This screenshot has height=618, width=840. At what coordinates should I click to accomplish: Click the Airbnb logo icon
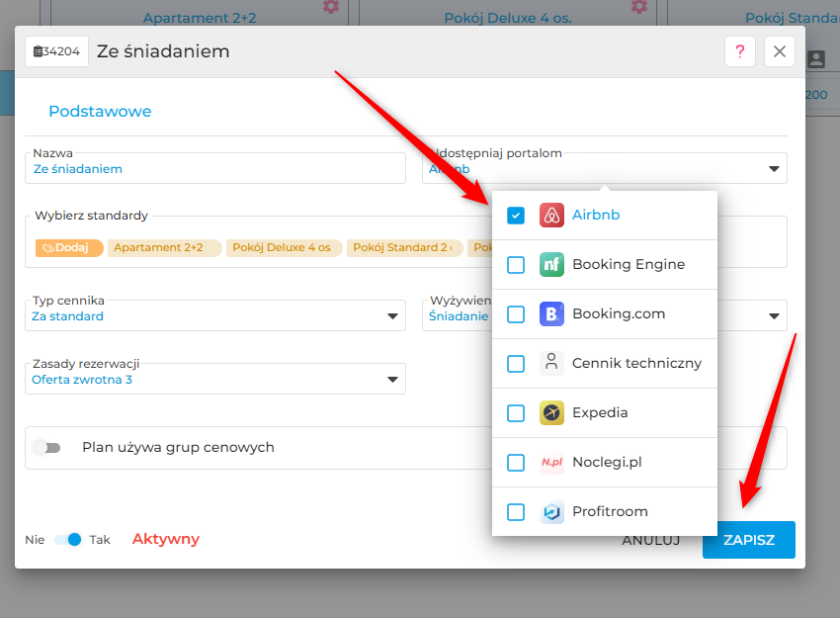551,215
